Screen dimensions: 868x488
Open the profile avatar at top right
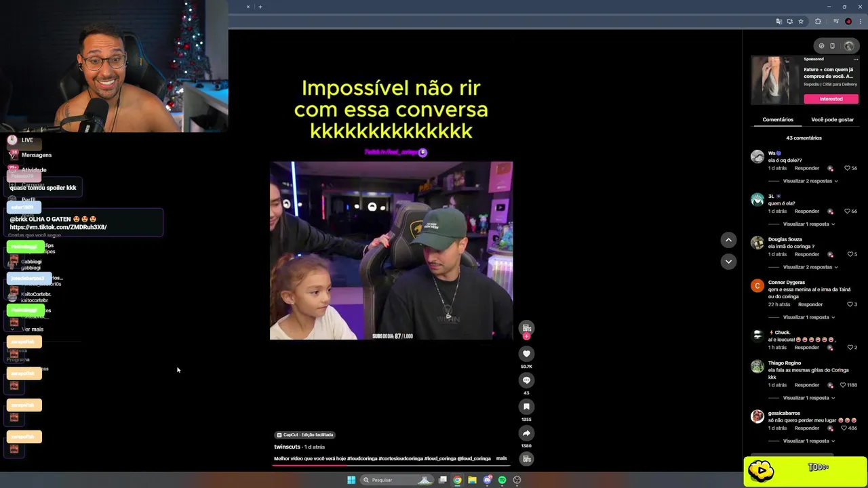tap(849, 46)
